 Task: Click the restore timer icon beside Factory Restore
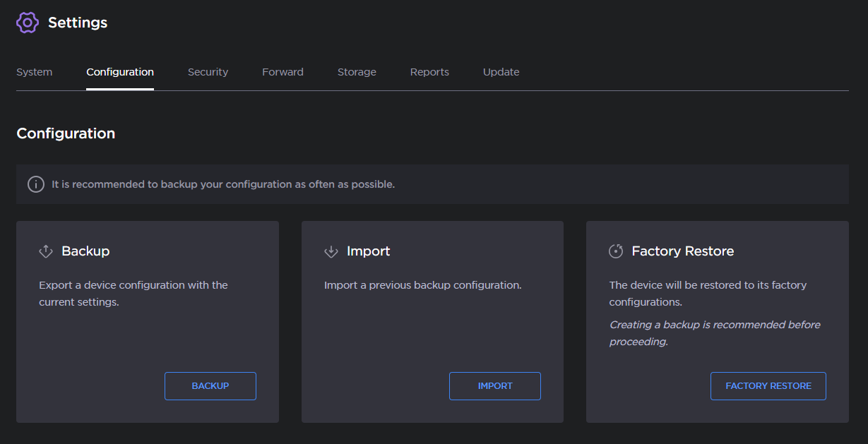(x=615, y=251)
